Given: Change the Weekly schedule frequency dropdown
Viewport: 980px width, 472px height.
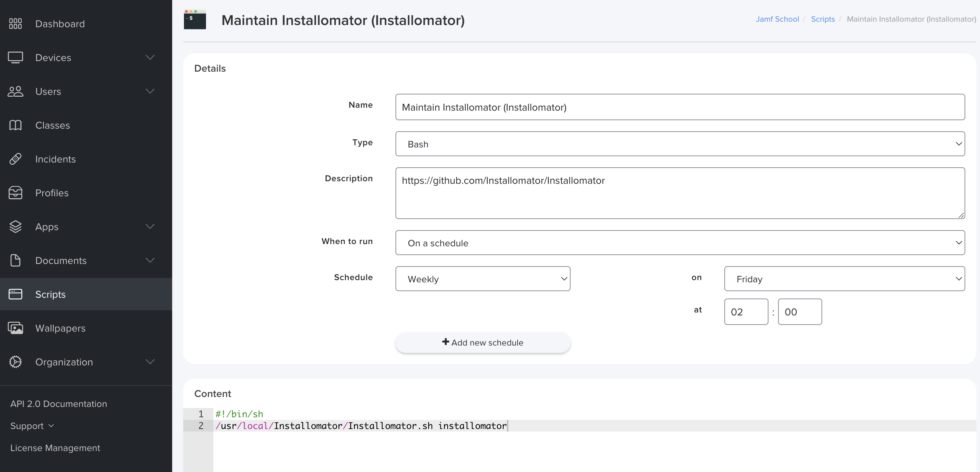Looking at the screenshot, I should pyautogui.click(x=482, y=279).
